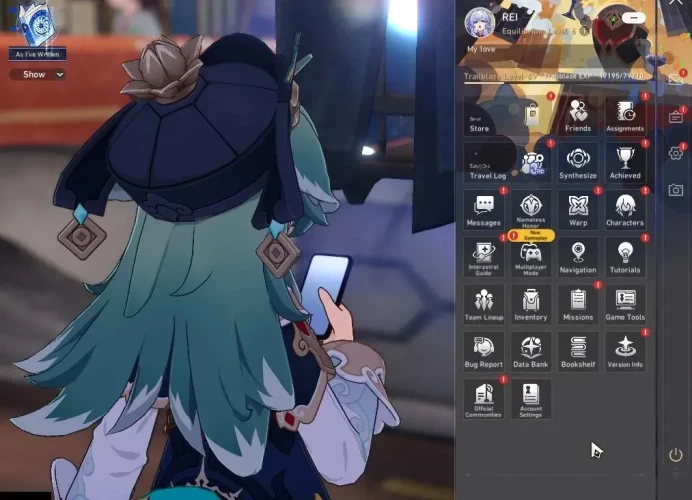The height and width of the screenshot is (500, 692).
Task: Open Nameless Honor
Action: click(530, 210)
